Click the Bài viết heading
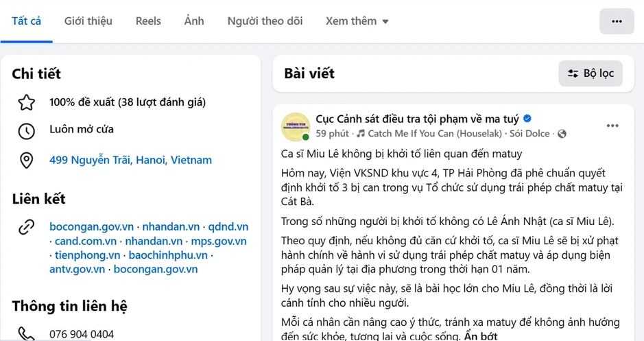The height and width of the screenshot is (341, 644). [x=309, y=73]
